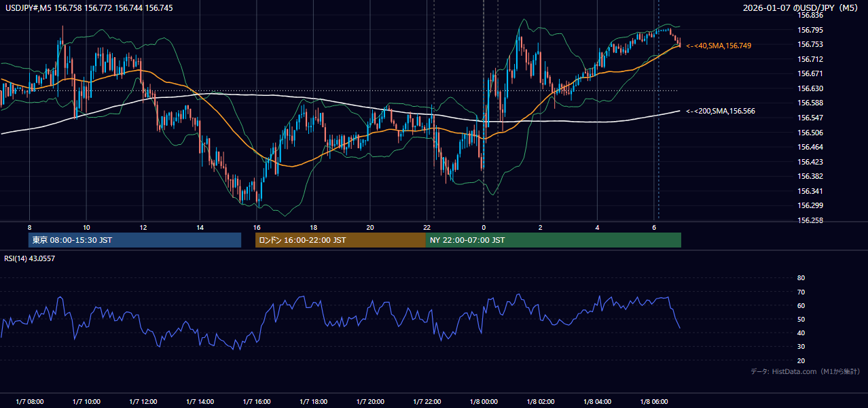Click the 40 SMA 156.749 label

719,46
